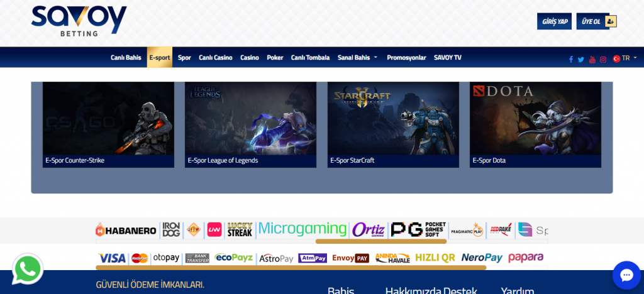Click the HIZLI QR payment logo
Viewport: 644px width, 294px height.
435,258
